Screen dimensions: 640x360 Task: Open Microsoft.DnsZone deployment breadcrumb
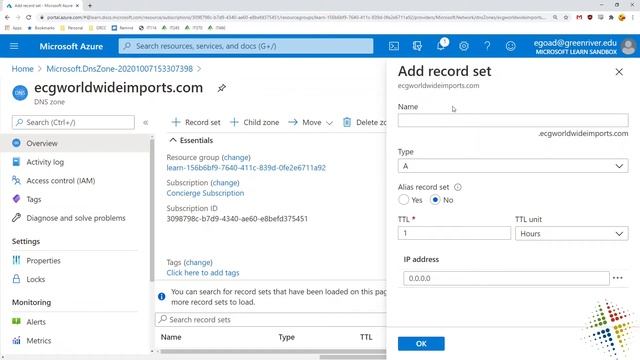click(119, 69)
